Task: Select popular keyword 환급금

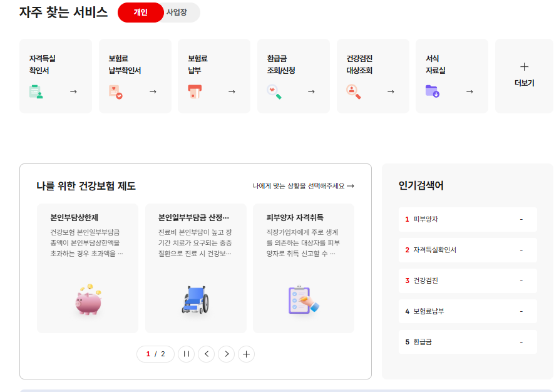Action: [x=423, y=342]
